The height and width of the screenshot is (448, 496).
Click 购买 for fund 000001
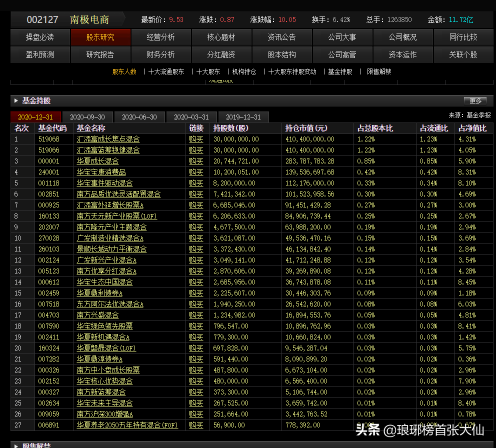[196, 161]
